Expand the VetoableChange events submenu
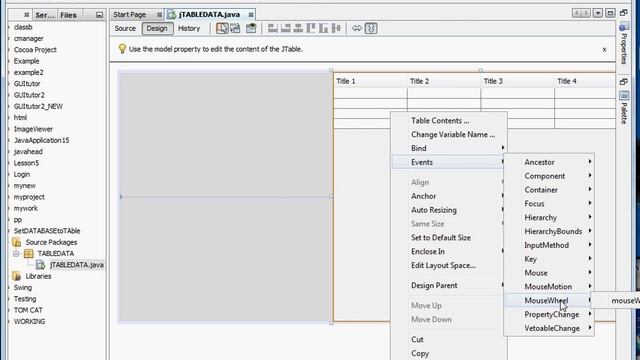Viewport: 640px width, 360px height. point(549,329)
